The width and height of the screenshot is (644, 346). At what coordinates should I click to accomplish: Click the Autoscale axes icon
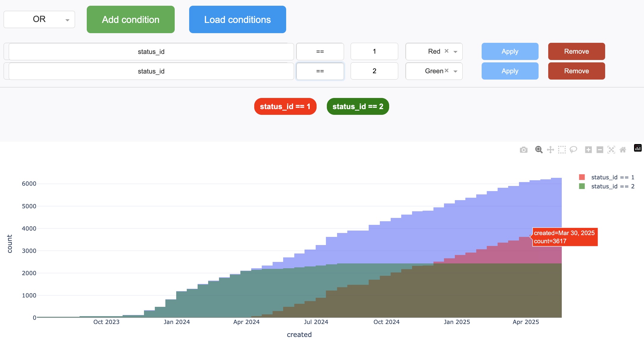611,150
